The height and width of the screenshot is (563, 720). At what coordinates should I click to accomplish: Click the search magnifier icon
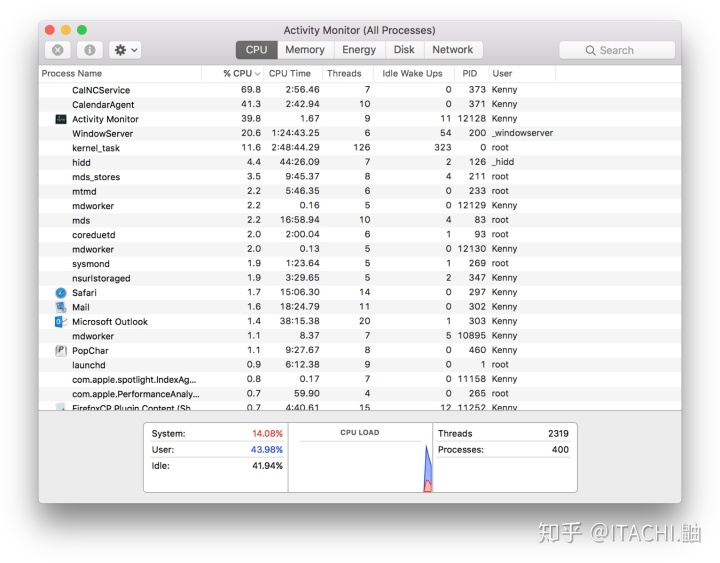[591, 51]
